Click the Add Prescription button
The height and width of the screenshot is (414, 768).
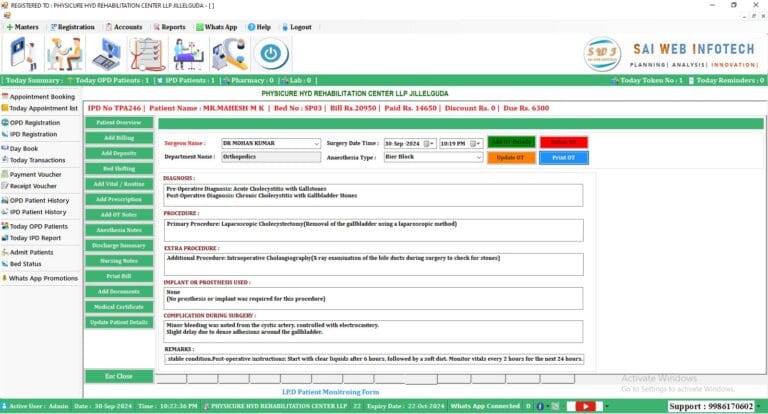coord(119,199)
